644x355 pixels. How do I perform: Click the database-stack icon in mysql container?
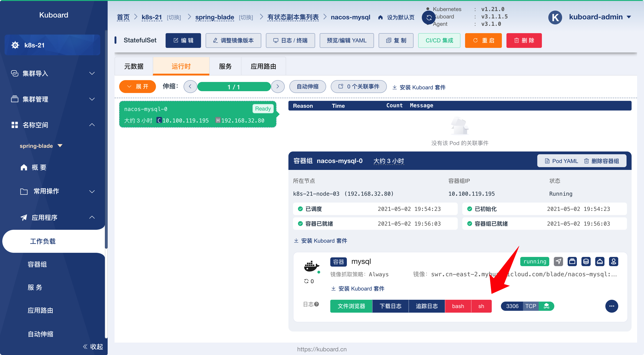pos(586,262)
